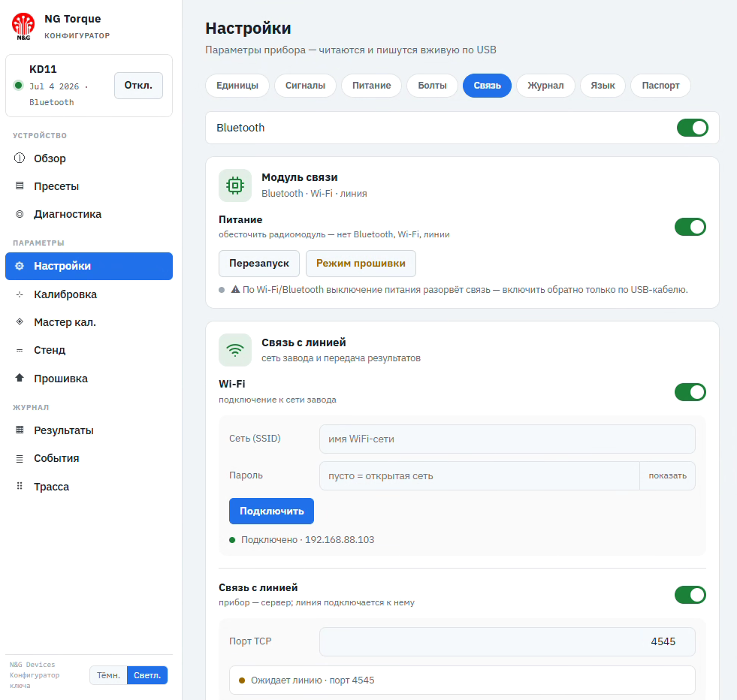Disable the Wi-Fi switch
737x700 pixels.
[x=690, y=392]
